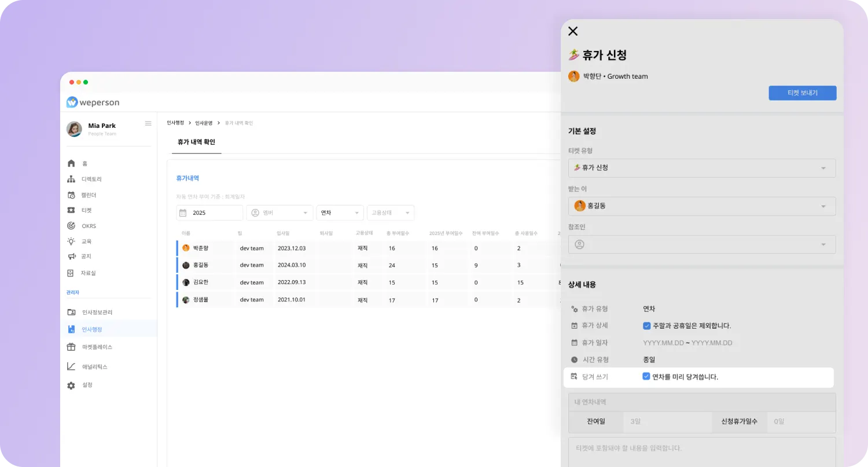Viewport: 868px width, 467px height.
Task: Open the 마켓플레이스 gift icon
Action: click(71, 347)
